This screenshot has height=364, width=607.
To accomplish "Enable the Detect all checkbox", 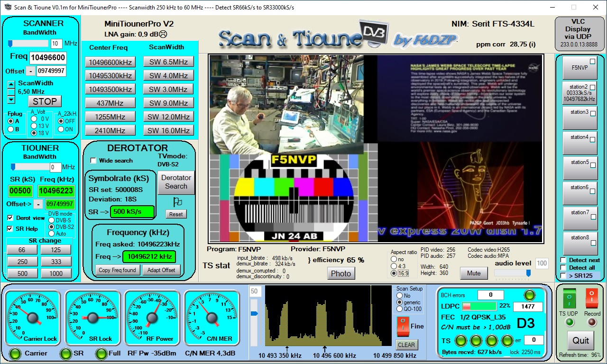I will (563, 268).
